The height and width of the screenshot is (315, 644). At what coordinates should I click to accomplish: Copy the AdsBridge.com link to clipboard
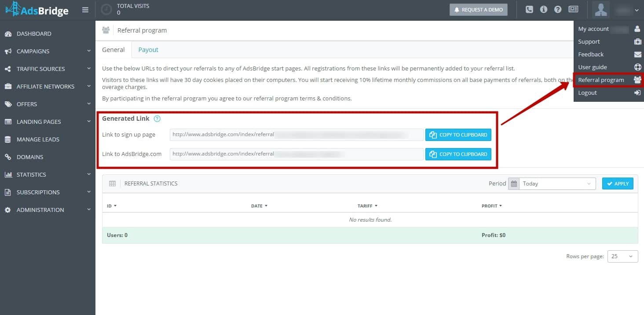(458, 154)
